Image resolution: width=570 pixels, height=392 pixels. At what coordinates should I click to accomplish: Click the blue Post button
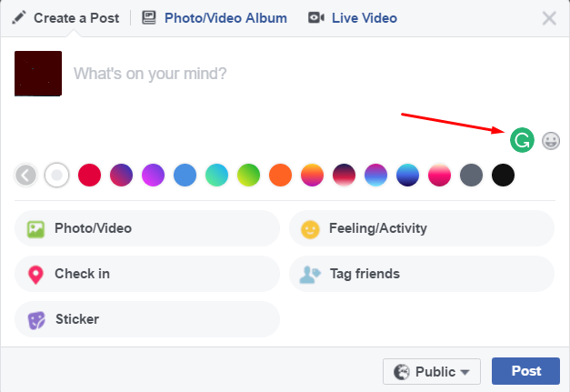(525, 371)
